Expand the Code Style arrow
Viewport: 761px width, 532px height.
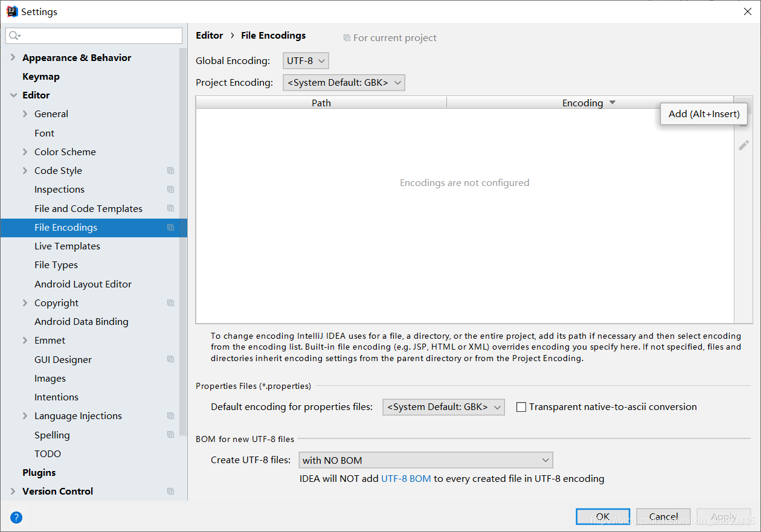(x=25, y=171)
